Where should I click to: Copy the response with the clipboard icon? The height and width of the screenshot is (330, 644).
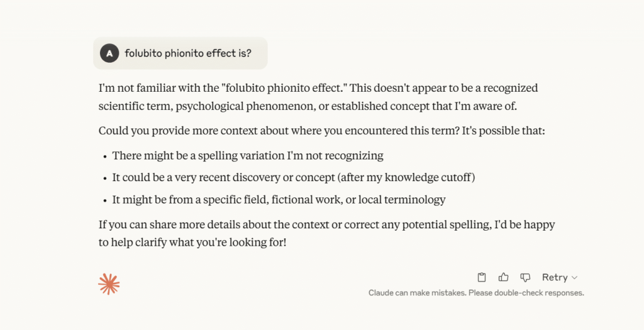tap(482, 277)
